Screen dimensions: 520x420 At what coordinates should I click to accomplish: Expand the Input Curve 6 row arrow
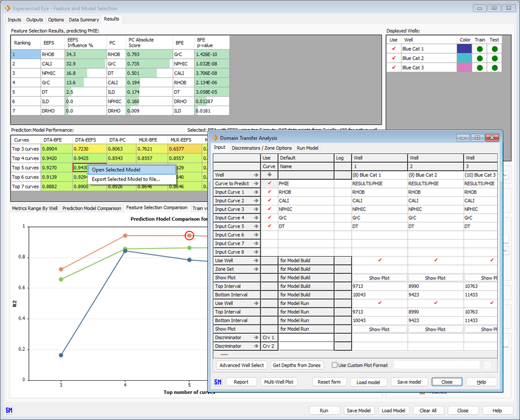click(x=254, y=235)
